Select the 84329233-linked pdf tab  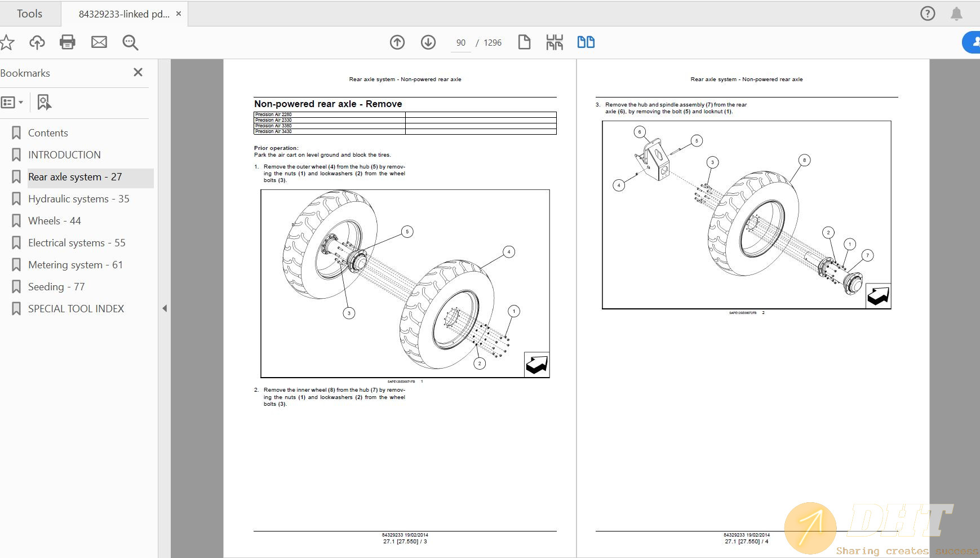(x=124, y=14)
